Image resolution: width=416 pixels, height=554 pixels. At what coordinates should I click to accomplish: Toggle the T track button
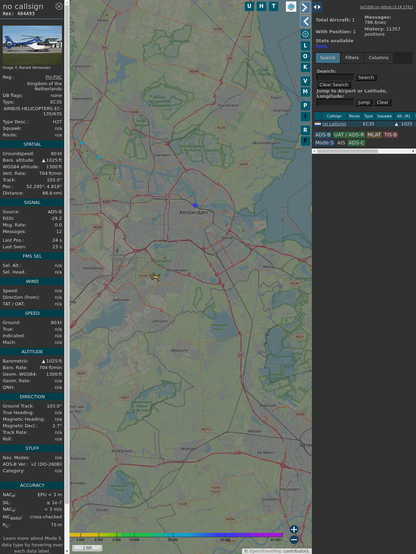tap(274, 6)
